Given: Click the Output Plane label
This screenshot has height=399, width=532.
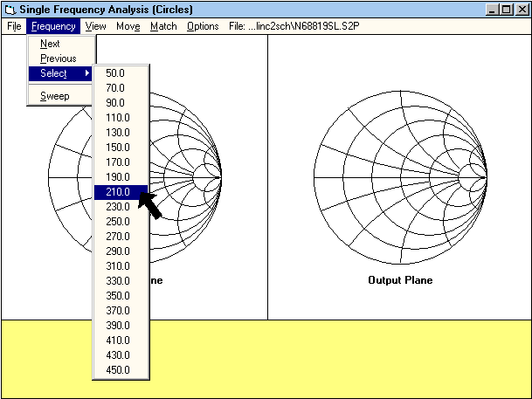Looking at the screenshot, I should point(400,280).
